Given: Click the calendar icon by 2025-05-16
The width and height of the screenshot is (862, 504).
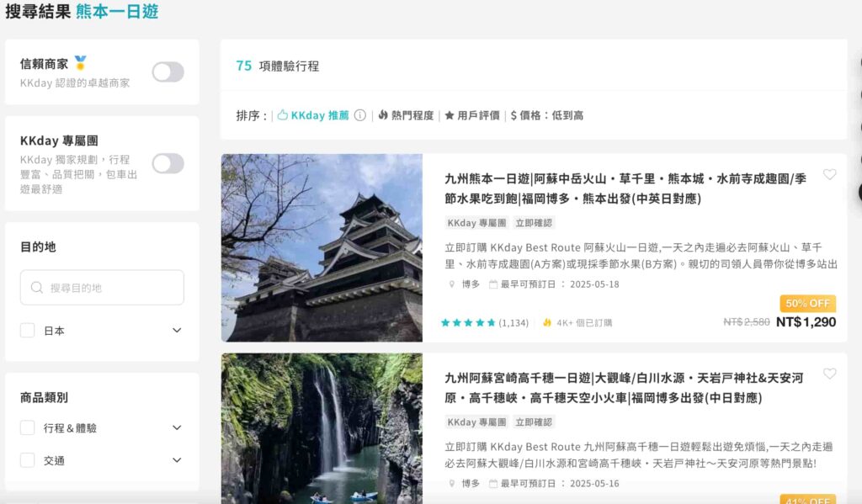Looking at the screenshot, I should point(493,484).
